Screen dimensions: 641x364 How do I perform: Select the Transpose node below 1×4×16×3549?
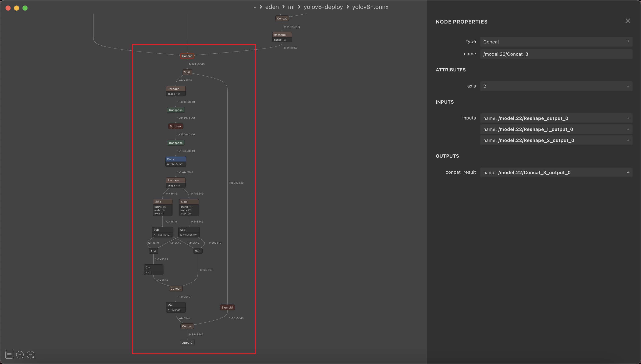pyautogui.click(x=176, y=110)
